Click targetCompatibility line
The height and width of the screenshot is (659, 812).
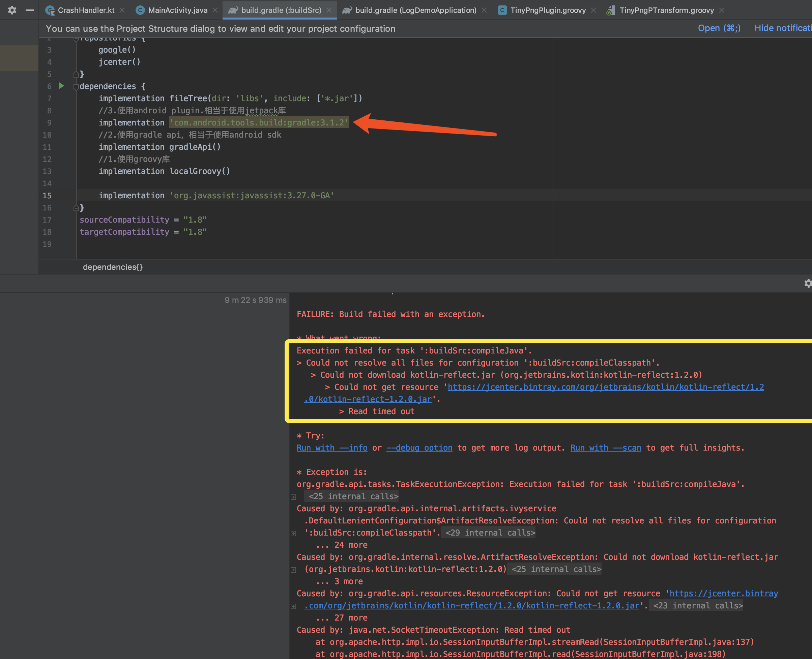click(x=143, y=232)
